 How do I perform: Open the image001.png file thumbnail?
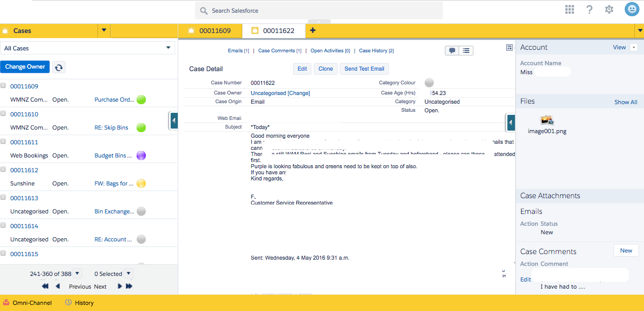547,120
